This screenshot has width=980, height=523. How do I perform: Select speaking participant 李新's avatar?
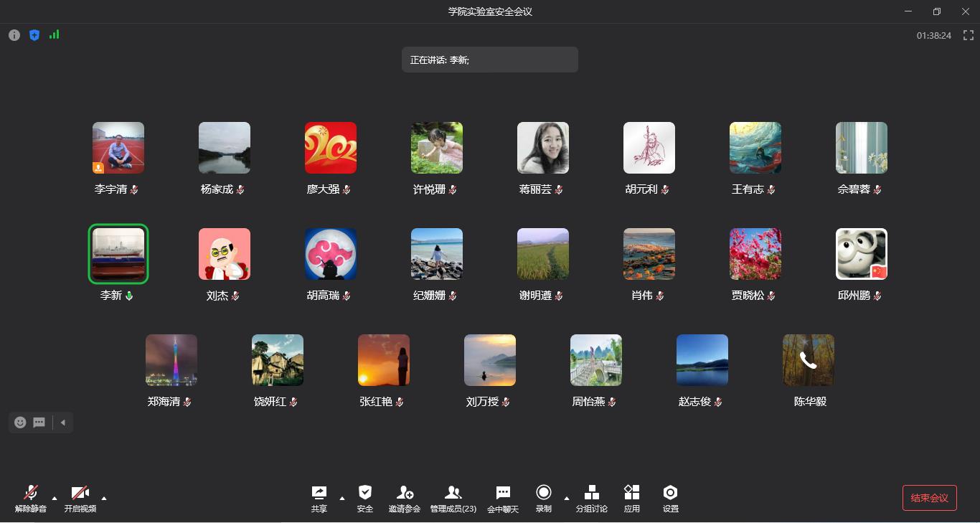click(118, 254)
